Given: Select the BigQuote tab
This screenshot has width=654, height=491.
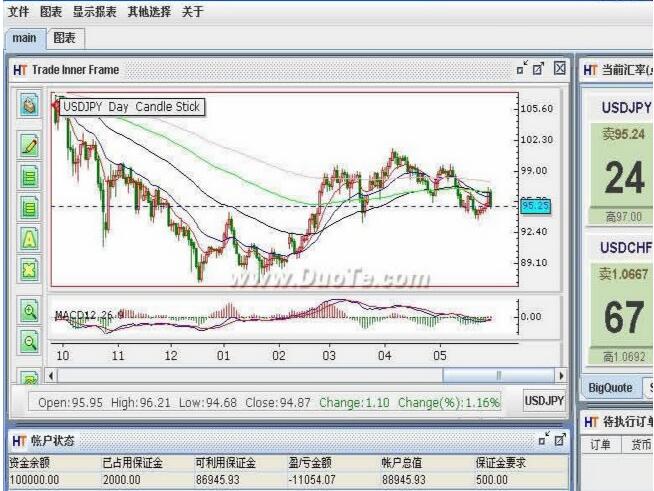Looking at the screenshot, I should [x=610, y=387].
